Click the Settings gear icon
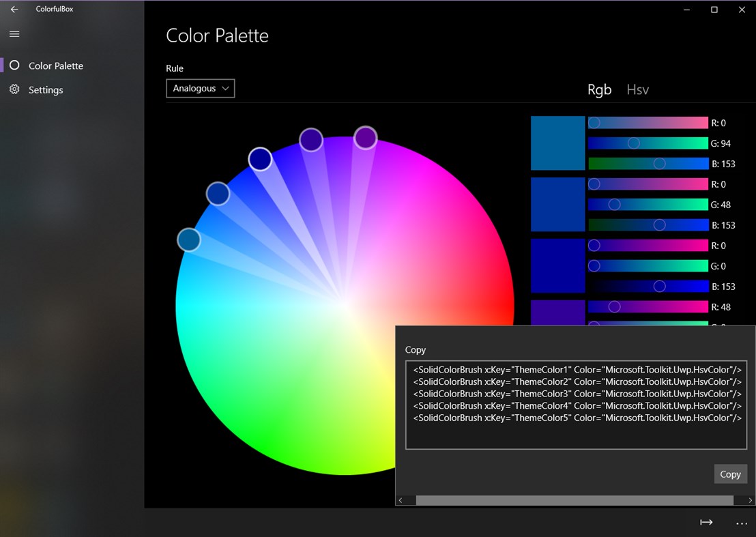Viewport: 756px width, 537px height. tap(14, 89)
